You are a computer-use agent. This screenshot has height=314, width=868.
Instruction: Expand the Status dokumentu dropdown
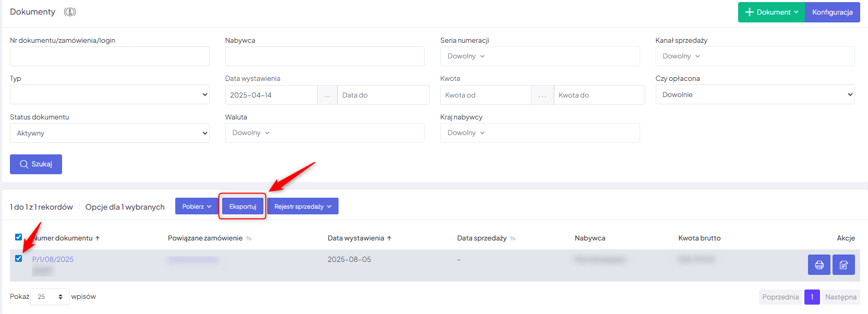(110, 133)
